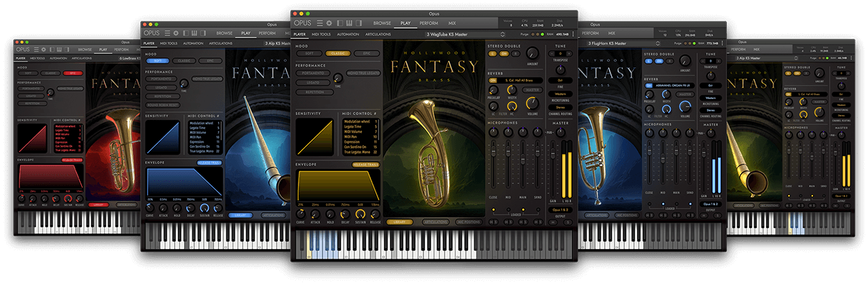
Task: Toggle Repetition in center window
Action: pyautogui.click(x=315, y=92)
